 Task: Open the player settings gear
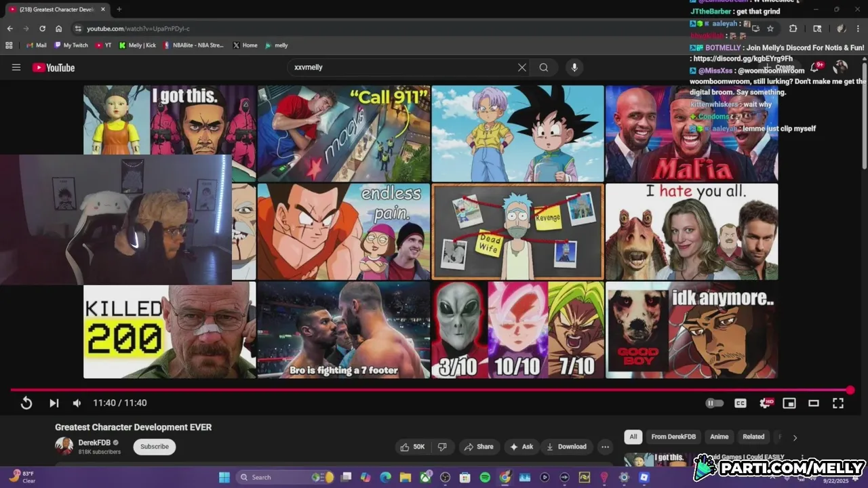(766, 403)
